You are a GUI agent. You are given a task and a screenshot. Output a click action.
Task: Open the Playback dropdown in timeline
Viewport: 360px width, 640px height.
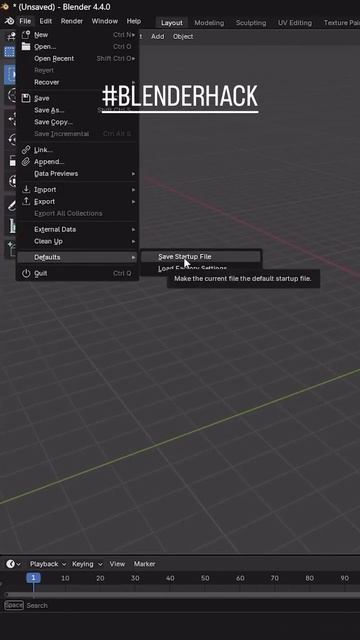click(48, 564)
